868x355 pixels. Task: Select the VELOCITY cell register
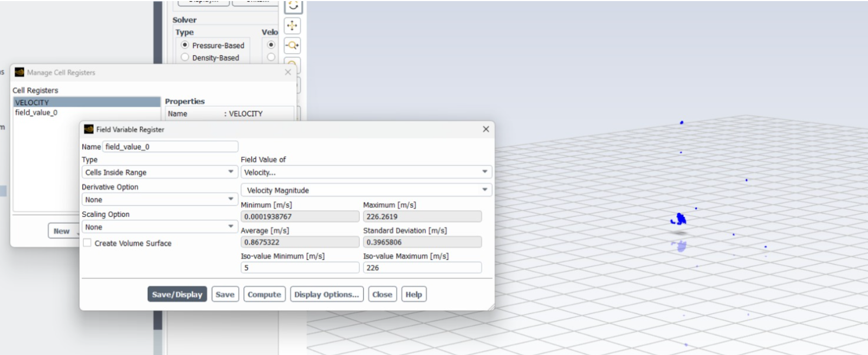pyautogui.click(x=87, y=102)
